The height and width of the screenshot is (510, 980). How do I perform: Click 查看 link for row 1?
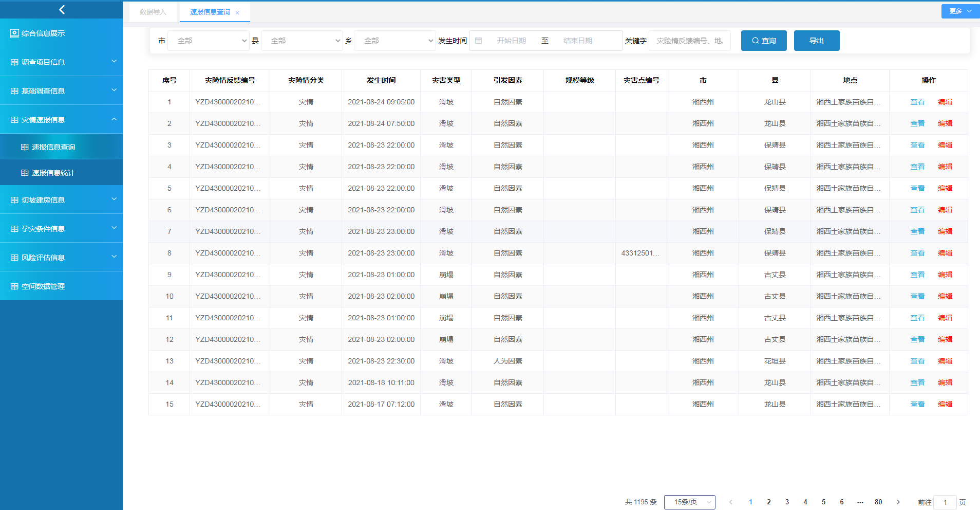[917, 102]
